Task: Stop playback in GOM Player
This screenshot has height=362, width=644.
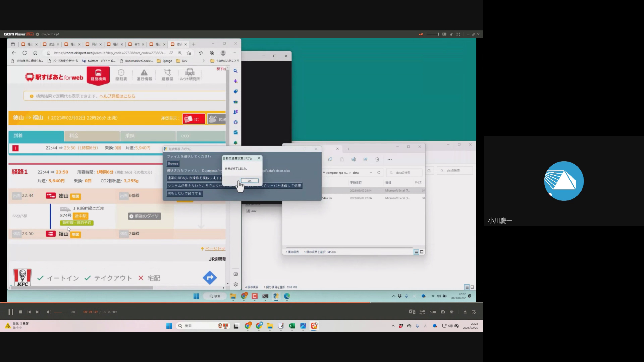Action: [x=20, y=312]
